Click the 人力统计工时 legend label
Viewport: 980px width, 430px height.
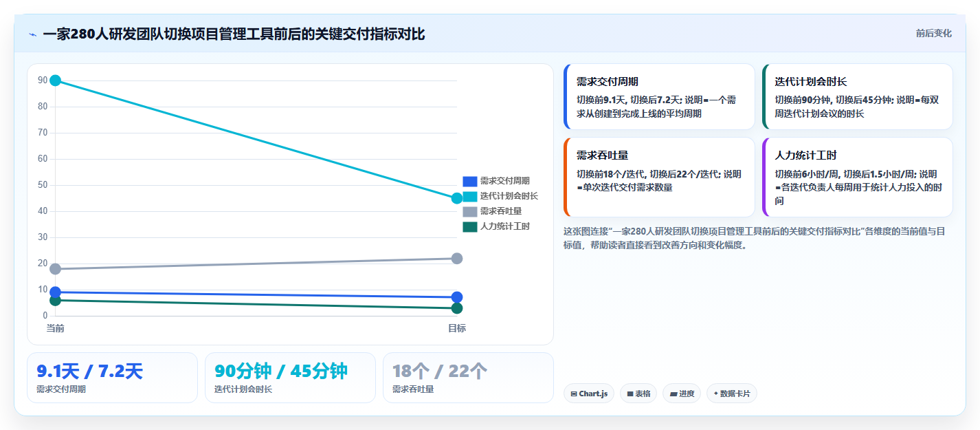(x=505, y=226)
